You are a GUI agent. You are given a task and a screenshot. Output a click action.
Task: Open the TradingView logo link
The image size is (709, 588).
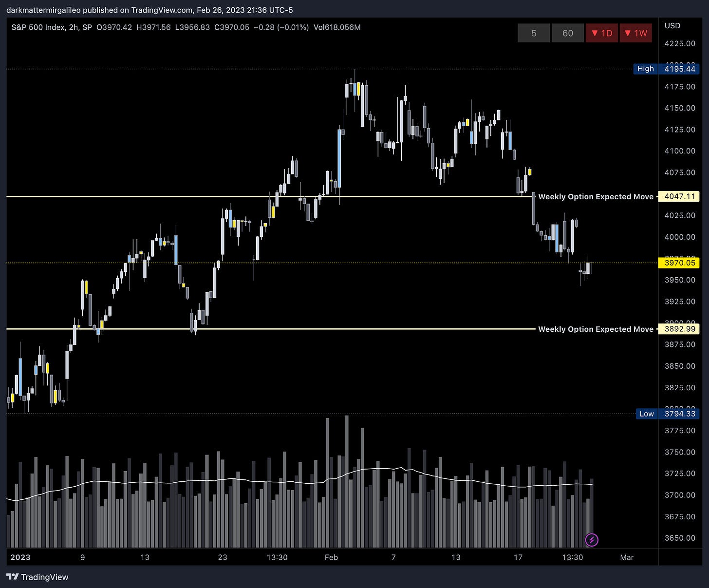37,577
